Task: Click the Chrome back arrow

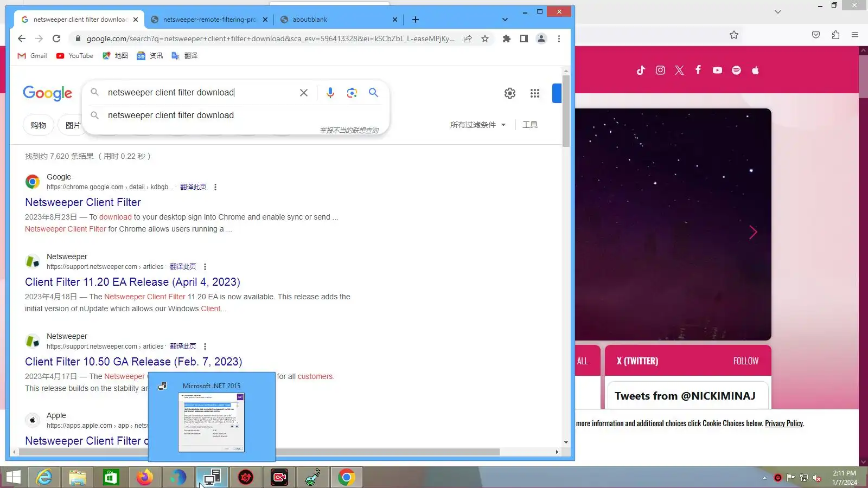Action: coord(22,38)
